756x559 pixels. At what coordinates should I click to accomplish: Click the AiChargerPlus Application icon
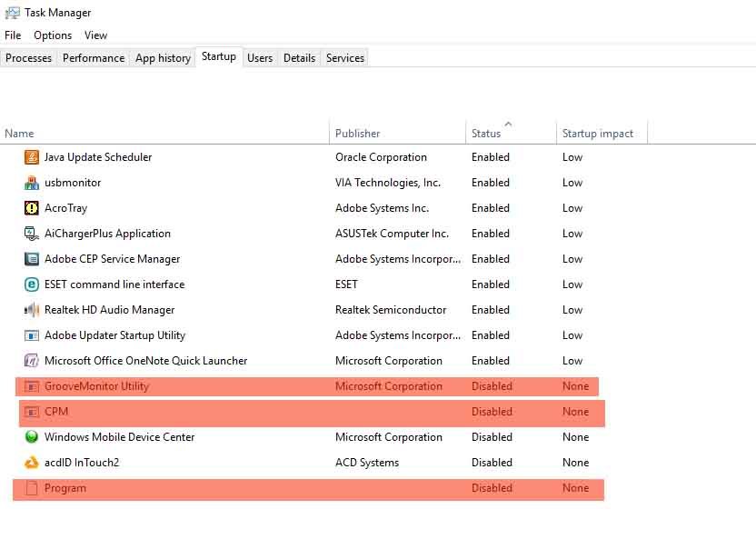tap(32, 234)
